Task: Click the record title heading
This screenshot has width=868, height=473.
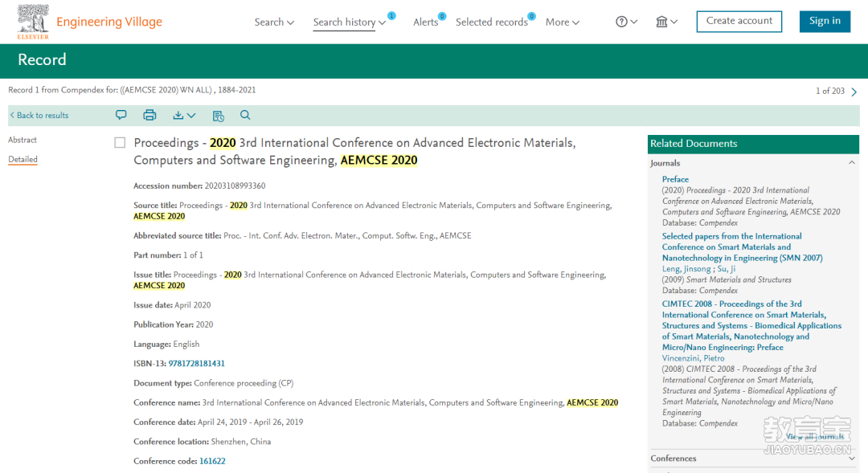Action: coord(354,152)
